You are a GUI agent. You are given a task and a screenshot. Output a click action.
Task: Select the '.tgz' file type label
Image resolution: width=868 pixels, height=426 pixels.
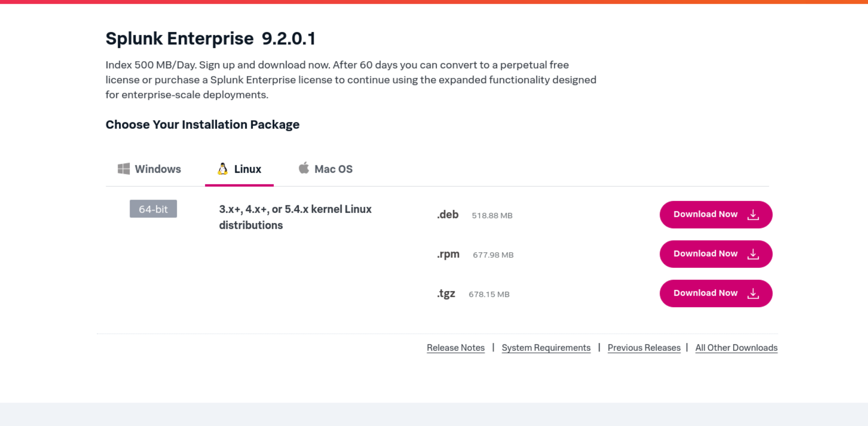[446, 294]
